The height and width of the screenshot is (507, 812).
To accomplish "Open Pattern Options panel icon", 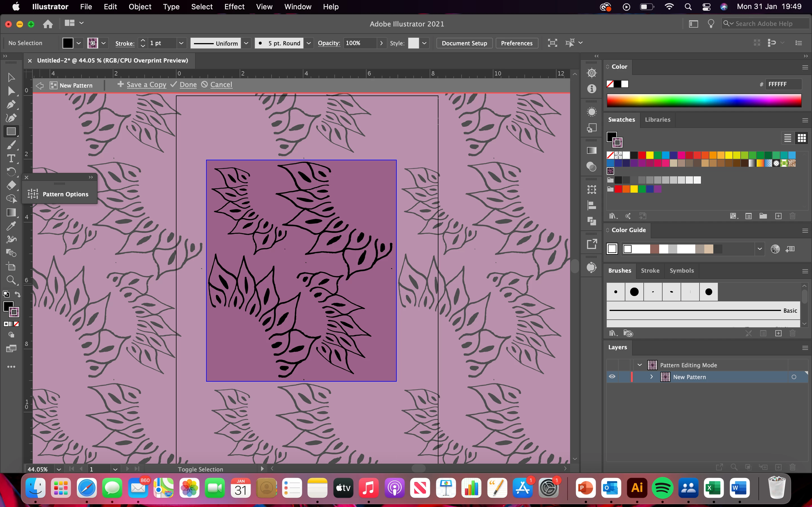I will (33, 194).
